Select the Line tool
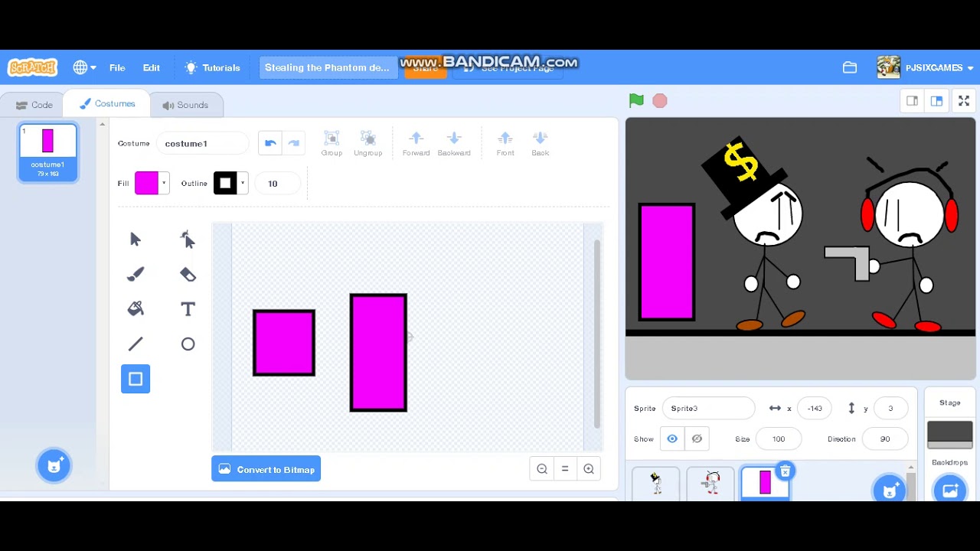980x551 pixels. pos(136,344)
